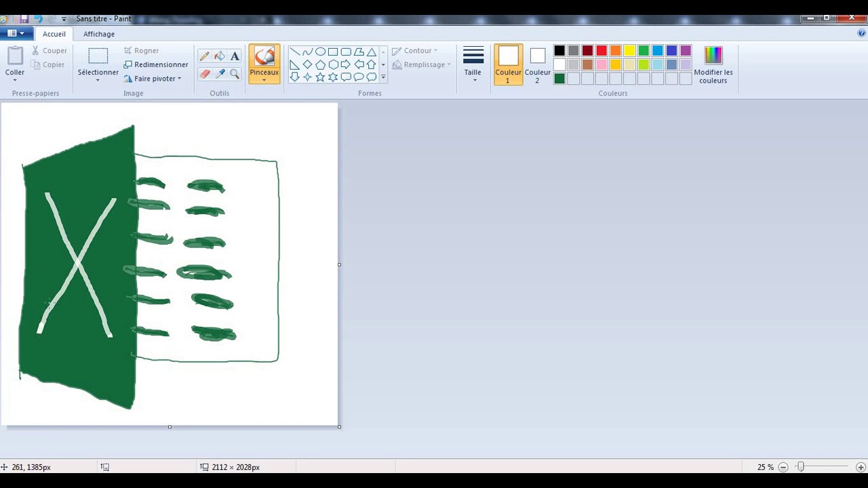The image size is (868, 488).
Task: Click the Sélectionner rectangle selection
Action: coord(98,57)
